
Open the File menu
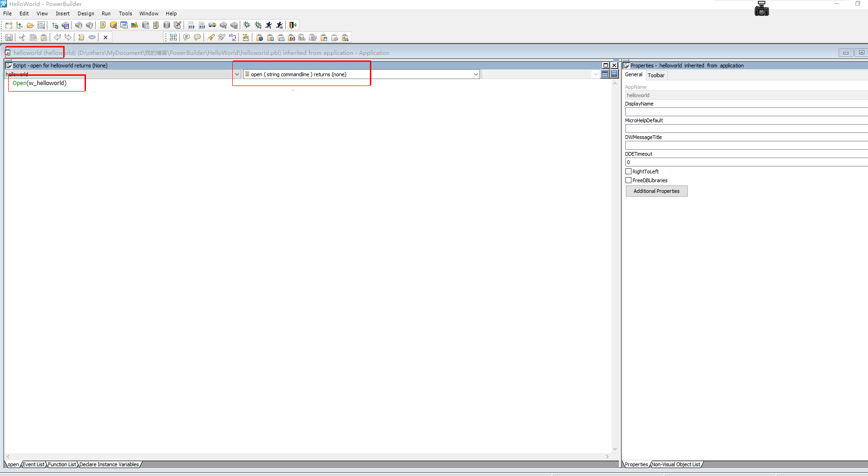7,13
